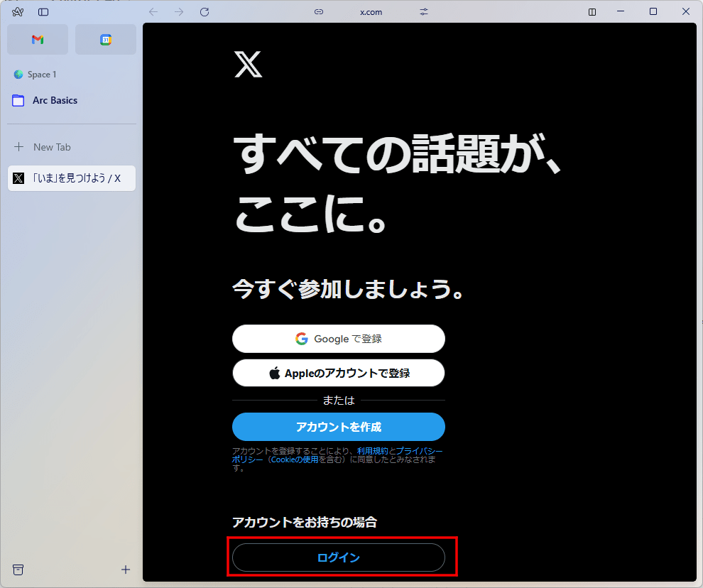703x588 pixels.
Task: Click New Tab in the sidebar
Action: point(52,146)
